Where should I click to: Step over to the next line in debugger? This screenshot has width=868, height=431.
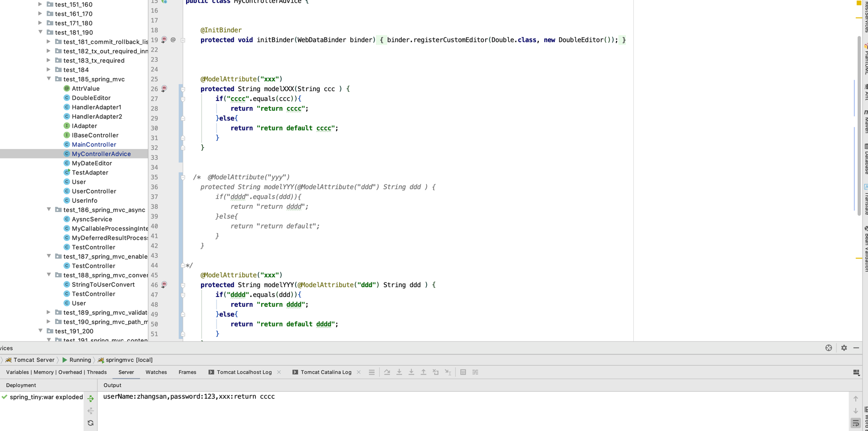coord(387,372)
